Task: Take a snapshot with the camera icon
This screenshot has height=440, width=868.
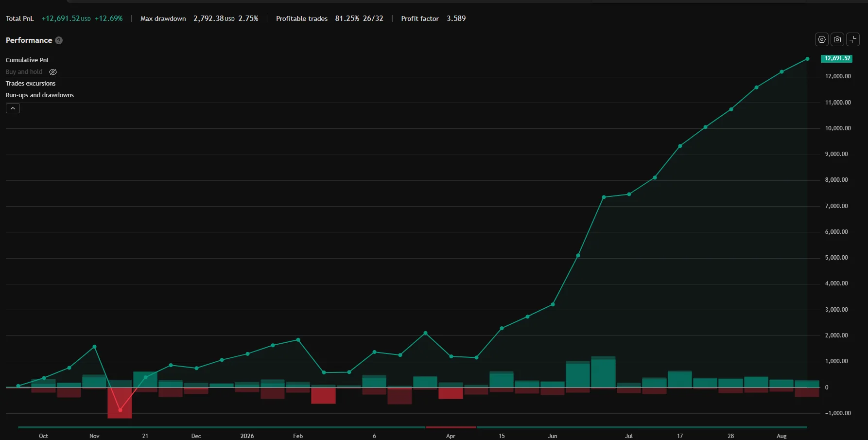Action: pyautogui.click(x=837, y=39)
